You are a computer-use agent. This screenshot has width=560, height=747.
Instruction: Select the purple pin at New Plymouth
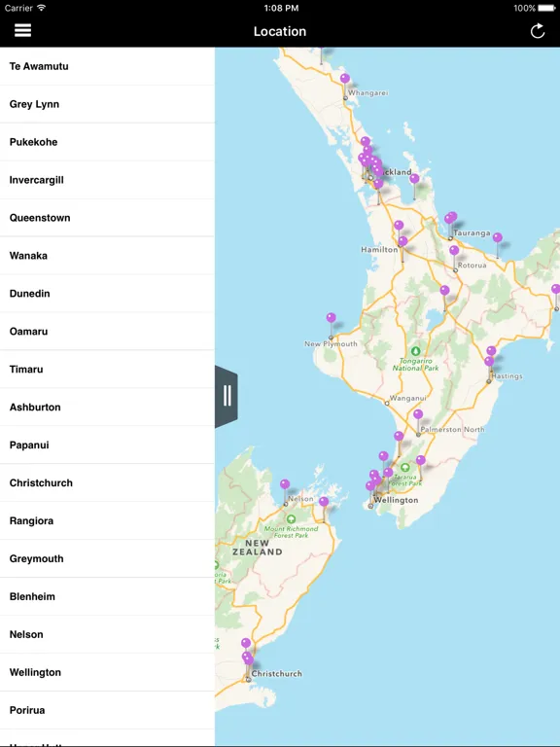click(331, 318)
